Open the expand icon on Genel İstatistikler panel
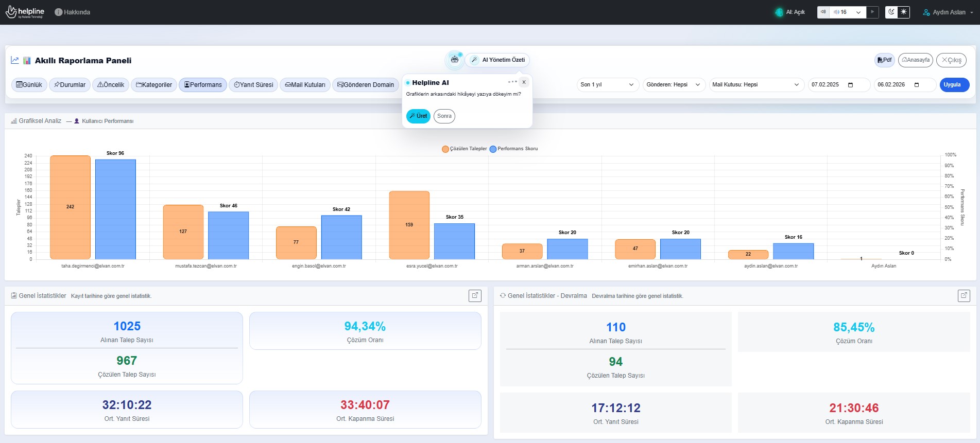980x443 pixels. [475, 295]
